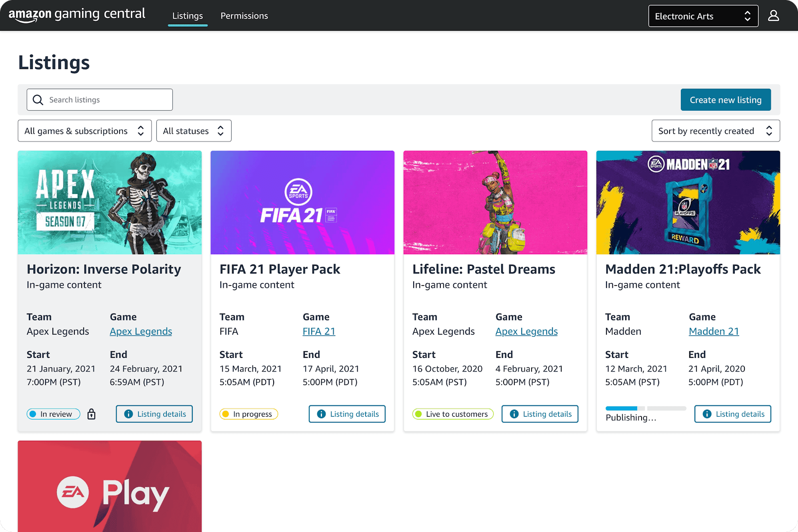Click the EA Play thumbnail
Image resolution: width=798 pixels, height=532 pixels.
click(110, 486)
